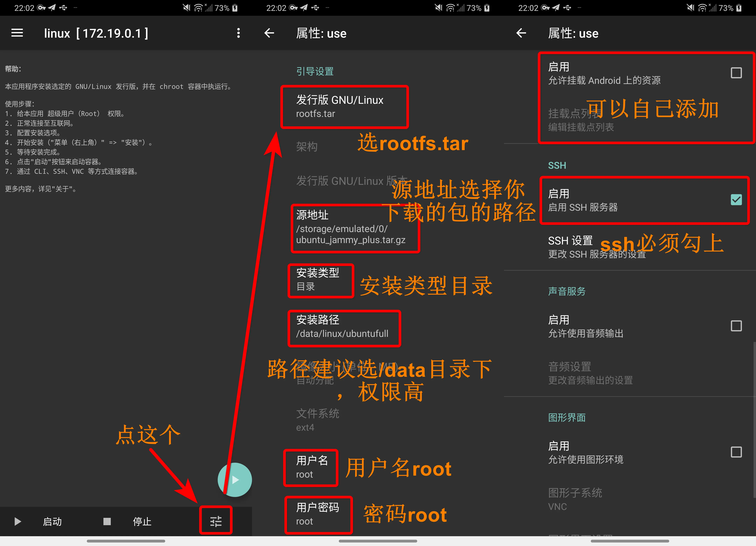756x546 pixels.
Task: Tap the USB icon in left status bar
Action: [x=63, y=8]
